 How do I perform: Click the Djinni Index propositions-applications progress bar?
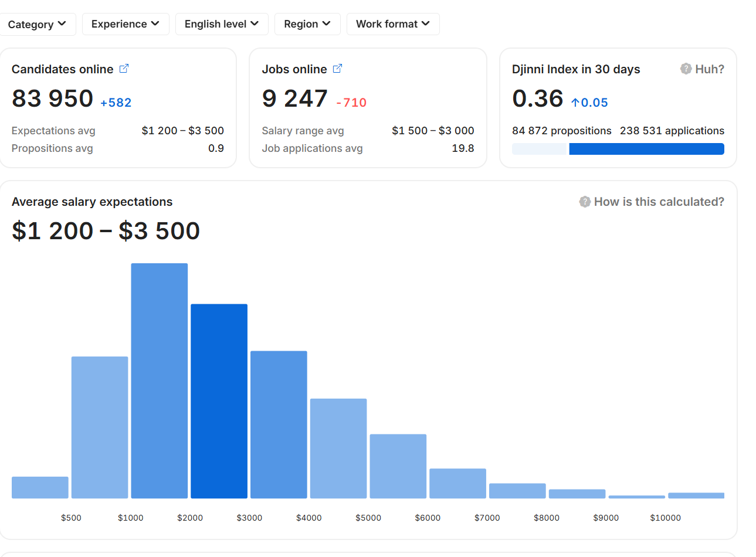click(618, 149)
